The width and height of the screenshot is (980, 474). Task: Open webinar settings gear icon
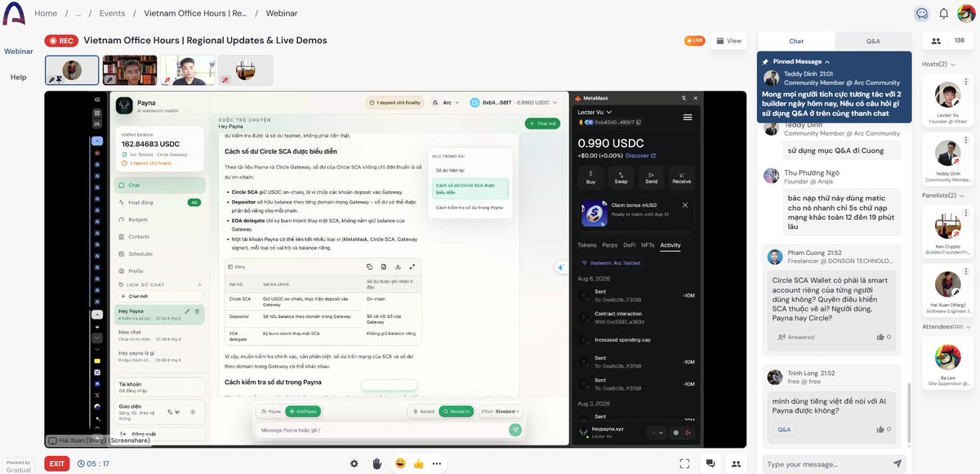354,463
